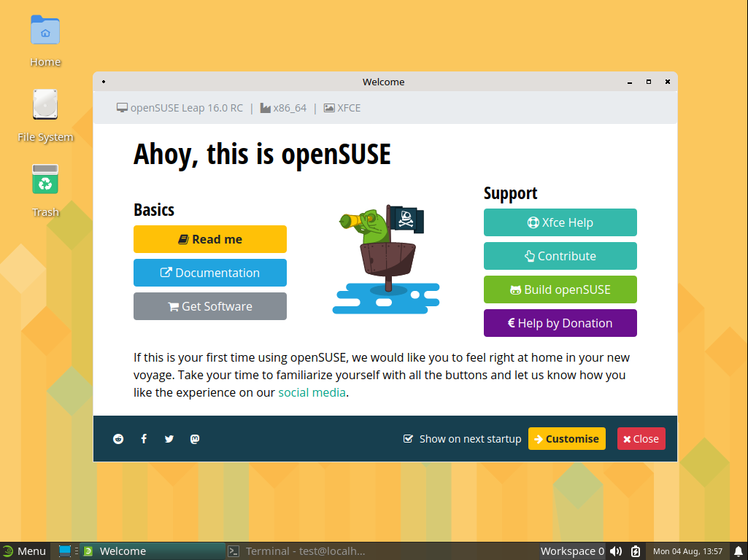Viewport: 748px width, 560px height.
Task: Click the openSUSE Geeko icon in footer
Action: [117, 438]
